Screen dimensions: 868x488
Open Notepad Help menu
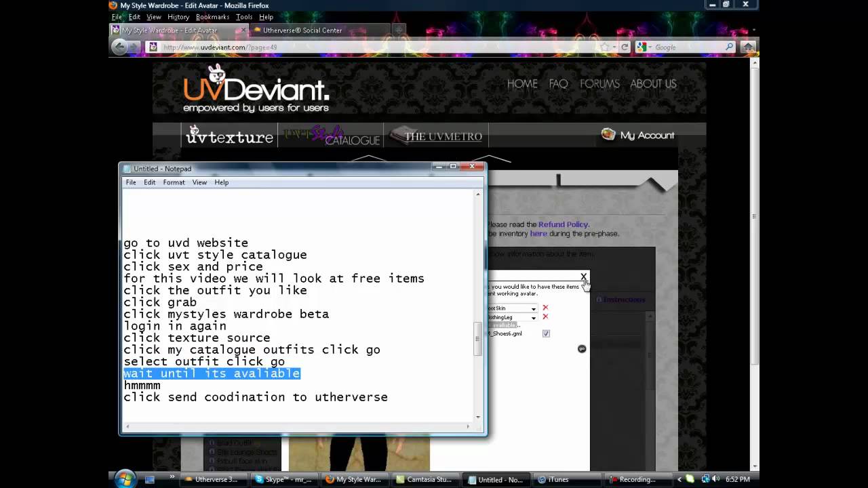coord(221,182)
